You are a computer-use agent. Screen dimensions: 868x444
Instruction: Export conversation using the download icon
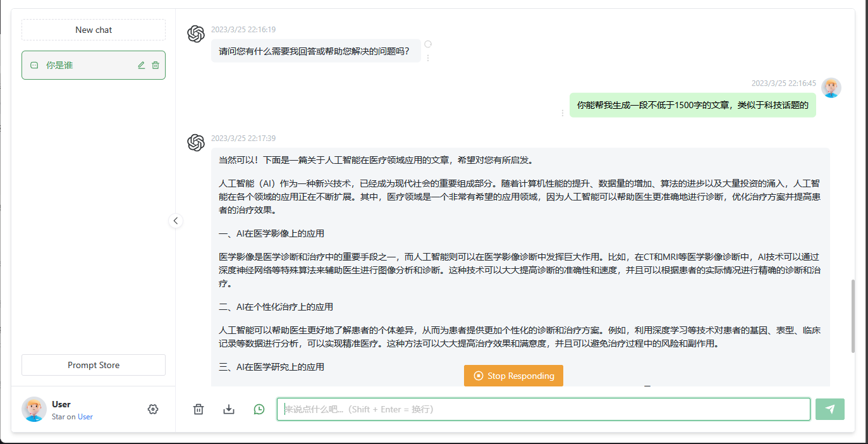point(229,409)
